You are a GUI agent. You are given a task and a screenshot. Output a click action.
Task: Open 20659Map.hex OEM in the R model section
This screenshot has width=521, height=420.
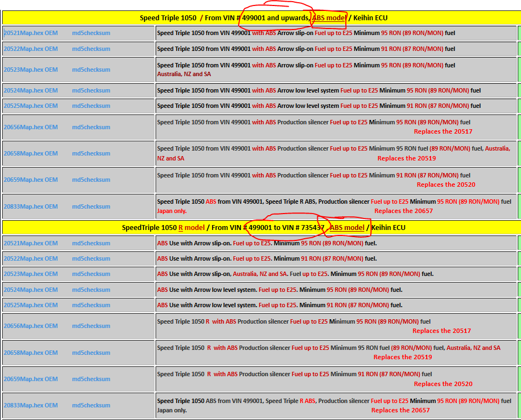click(x=31, y=379)
